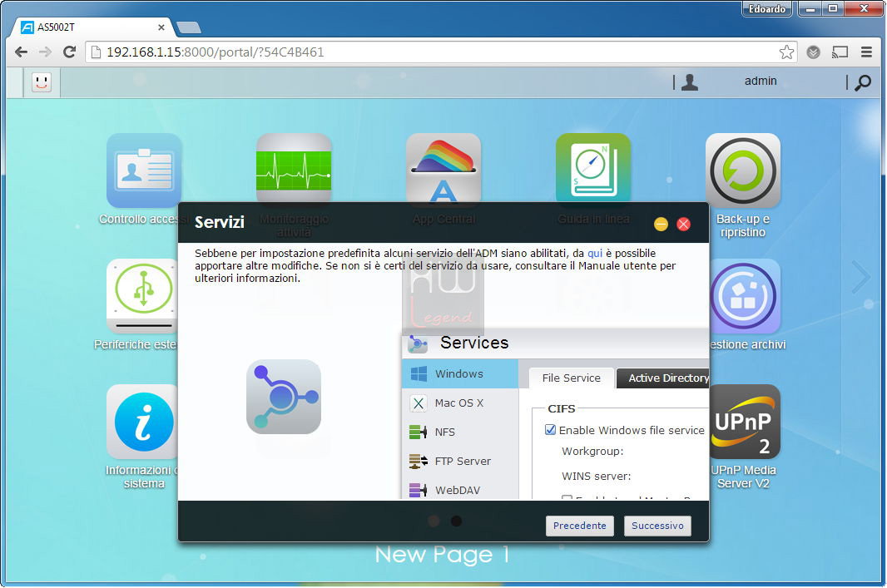Close the AS5002T browser tab
887x588 pixels.
tap(161, 27)
